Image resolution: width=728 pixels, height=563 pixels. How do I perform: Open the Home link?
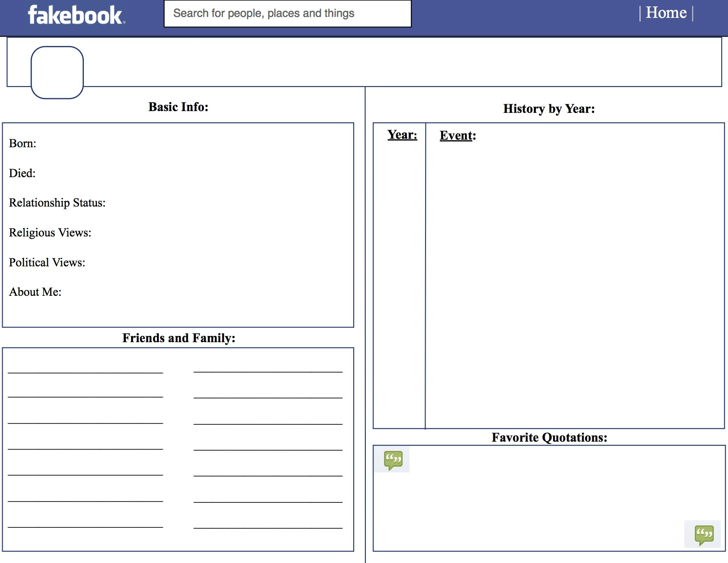pos(666,12)
